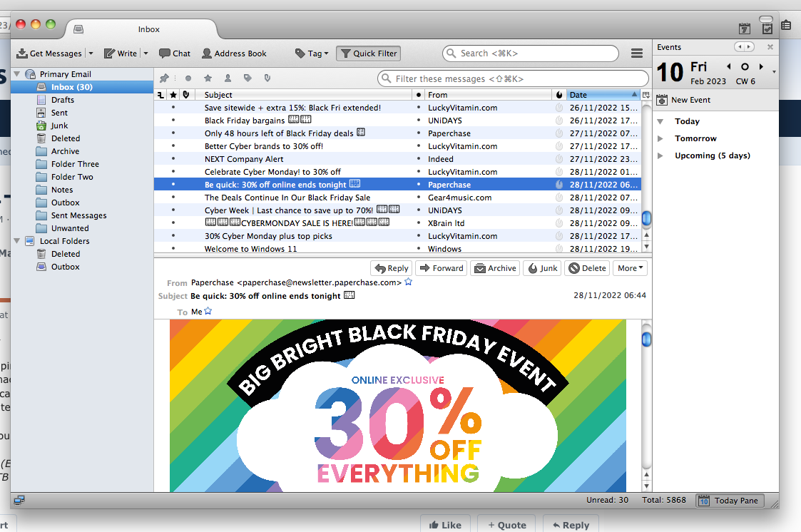
Task: Sort by the starred column header
Action: (x=174, y=95)
